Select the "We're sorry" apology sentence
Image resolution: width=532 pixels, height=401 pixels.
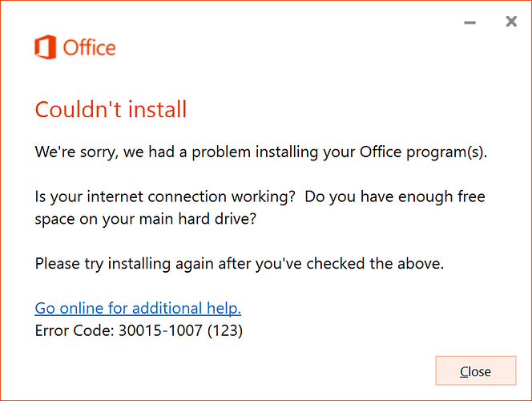260,152
